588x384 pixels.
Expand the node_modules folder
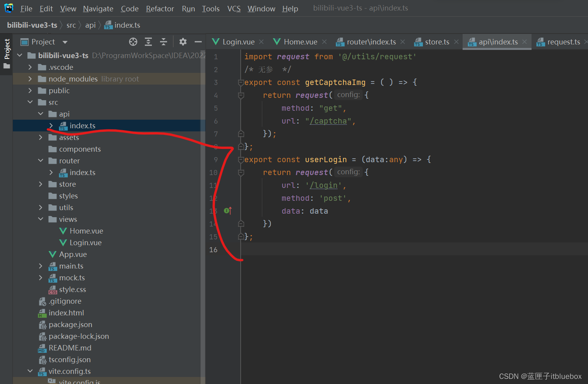(x=30, y=79)
